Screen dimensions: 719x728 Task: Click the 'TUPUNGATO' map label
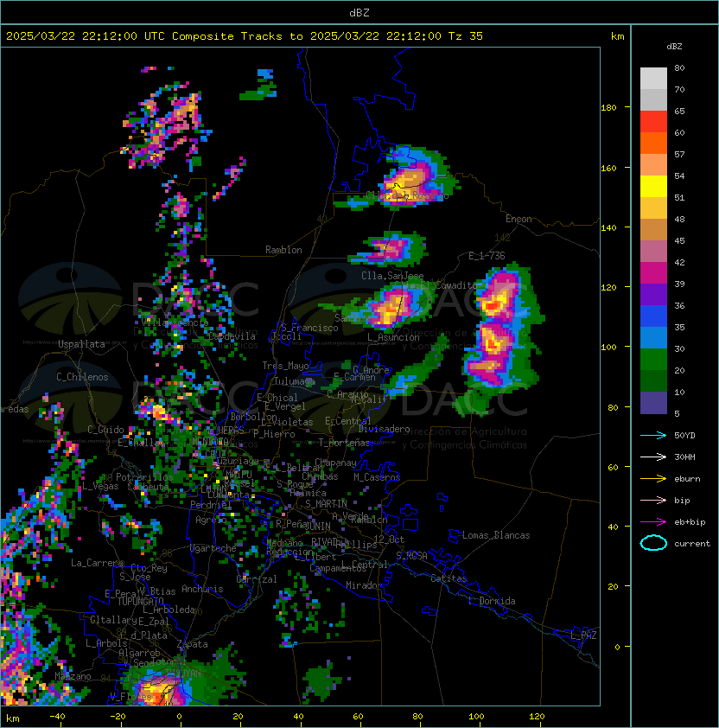pos(140,602)
